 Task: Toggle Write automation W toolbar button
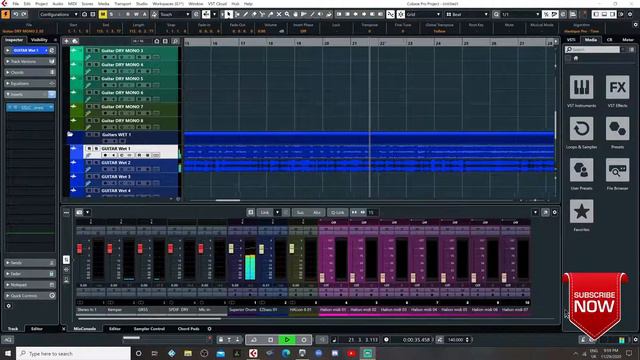click(136, 14)
